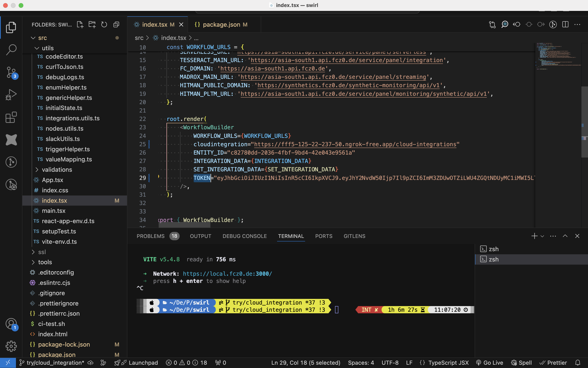
Task: Open slackUtils.ts in explorer
Action: click(75, 139)
